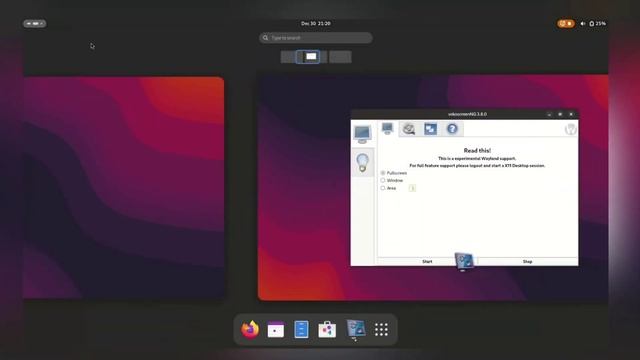The image size is (640, 360).
Task: Click the workspace indicator pill in top bar
Action: pos(35,24)
